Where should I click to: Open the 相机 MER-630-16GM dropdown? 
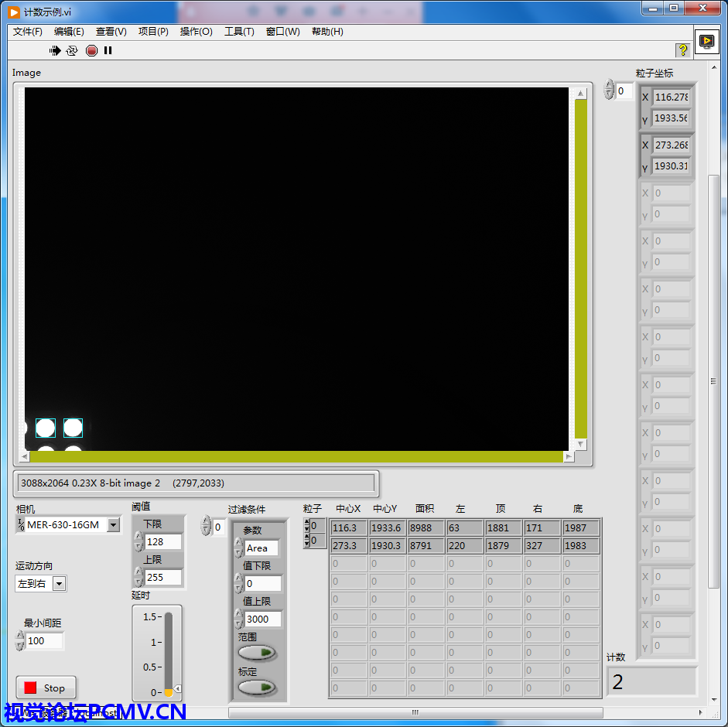point(113,525)
